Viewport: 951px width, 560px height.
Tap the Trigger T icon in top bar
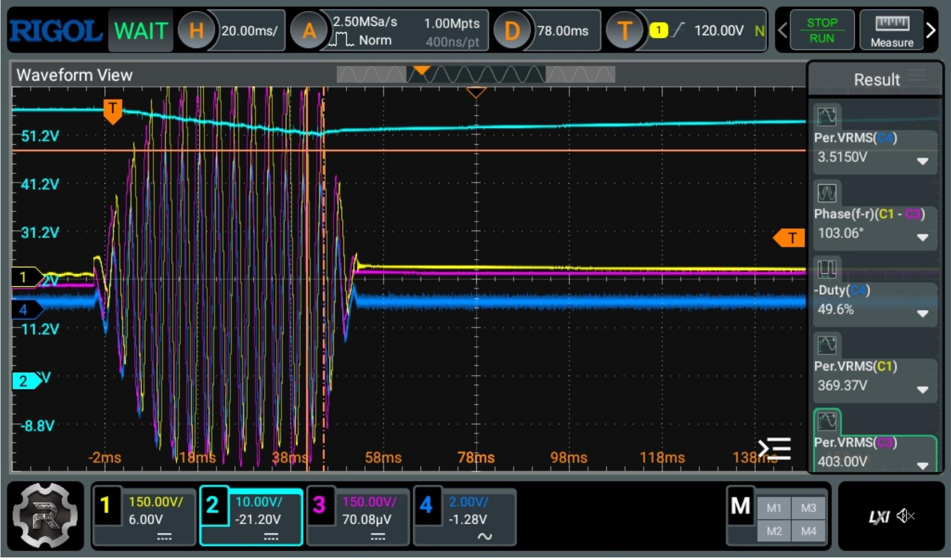pyautogui.click(x=624, y=31)
